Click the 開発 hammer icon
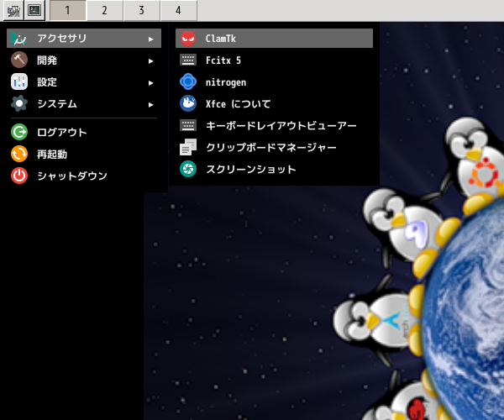 coord(19,60)
